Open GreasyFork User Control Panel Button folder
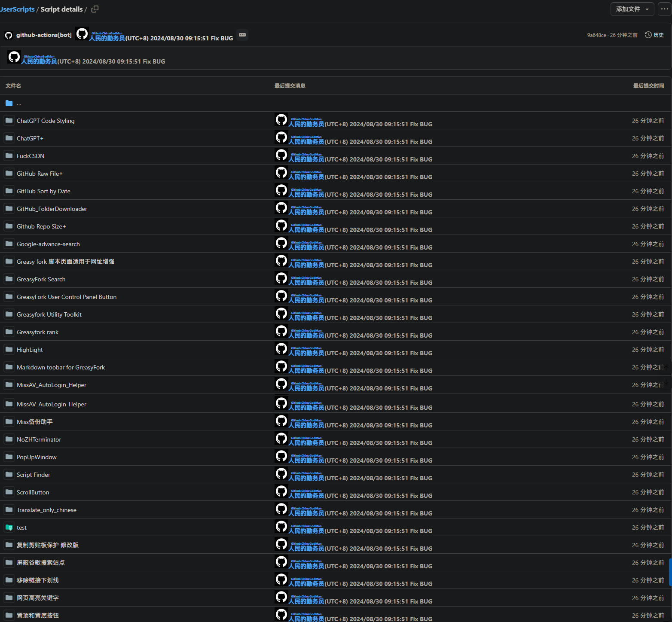The image size is (672, 622). (67, 297)
